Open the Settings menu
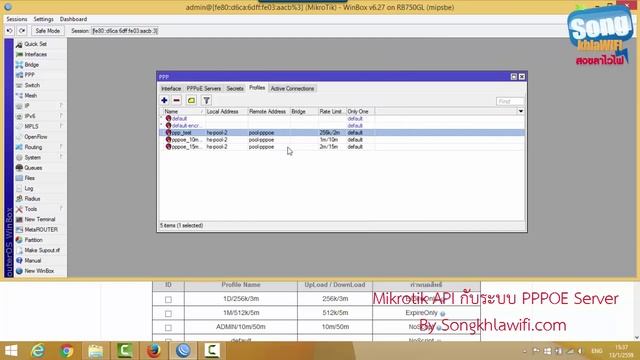640x360 pixels. pos(43,19)
